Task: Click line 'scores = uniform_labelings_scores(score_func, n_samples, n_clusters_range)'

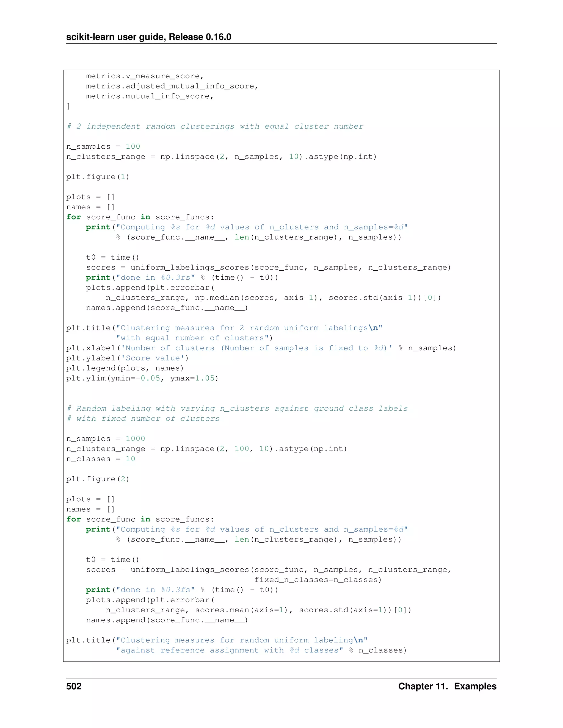Action: point(269,268)
